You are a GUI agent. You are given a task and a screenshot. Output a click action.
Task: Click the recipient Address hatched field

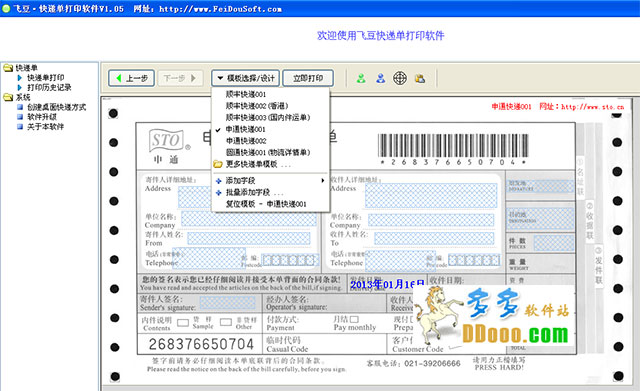(x=431, y=196)
